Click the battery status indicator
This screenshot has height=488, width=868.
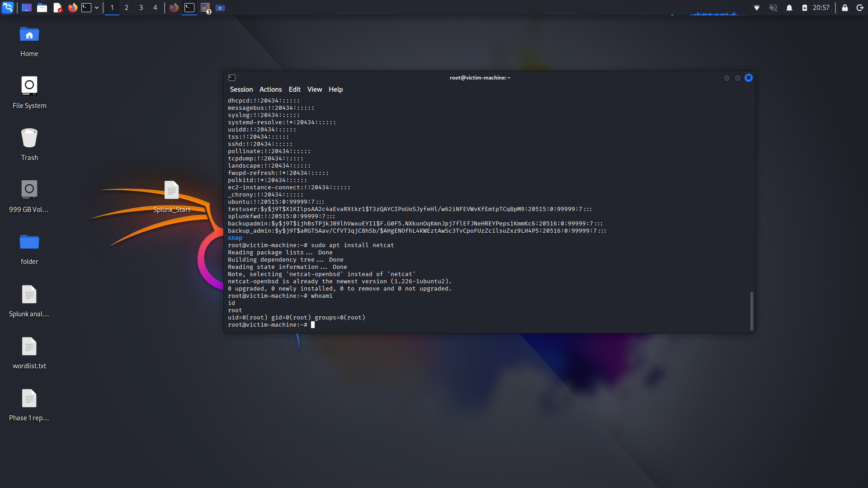pyautogui.click(x=805, y=8)
